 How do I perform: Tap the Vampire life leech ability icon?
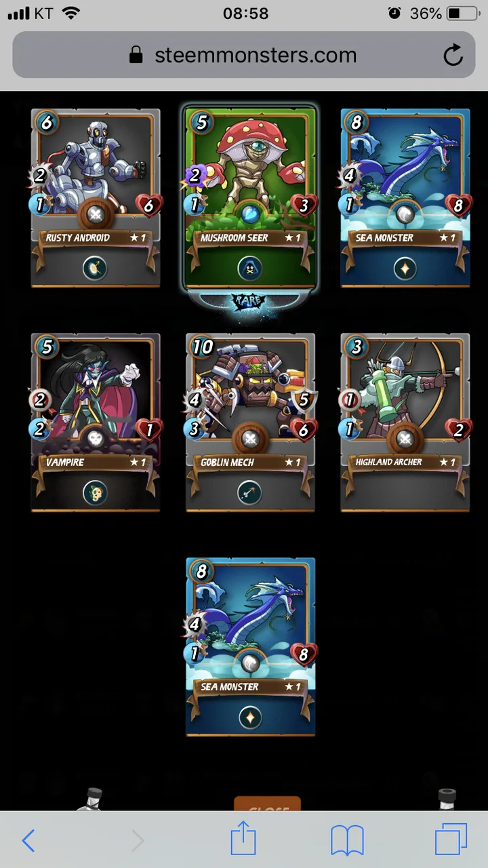click(96, 493)
